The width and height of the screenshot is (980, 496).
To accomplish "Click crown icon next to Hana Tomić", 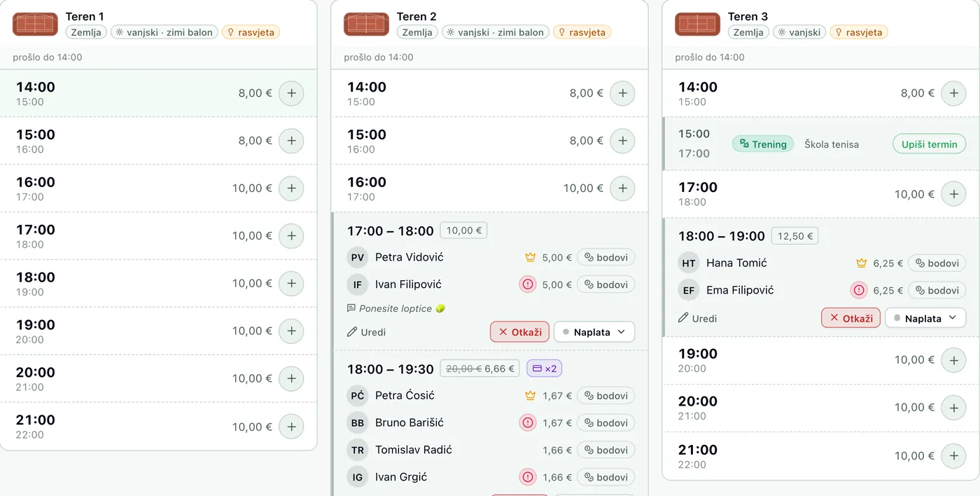I will pos(861,263).
